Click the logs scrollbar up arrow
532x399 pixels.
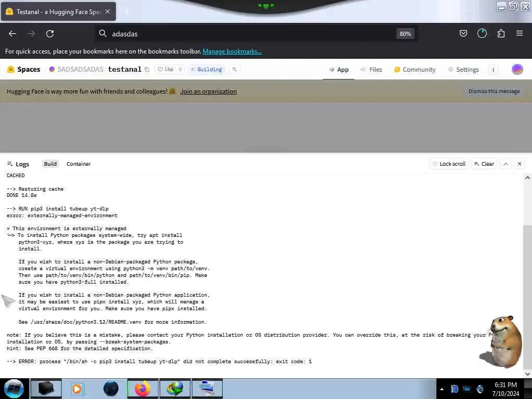pyautogui.click(x=527, y=178)
